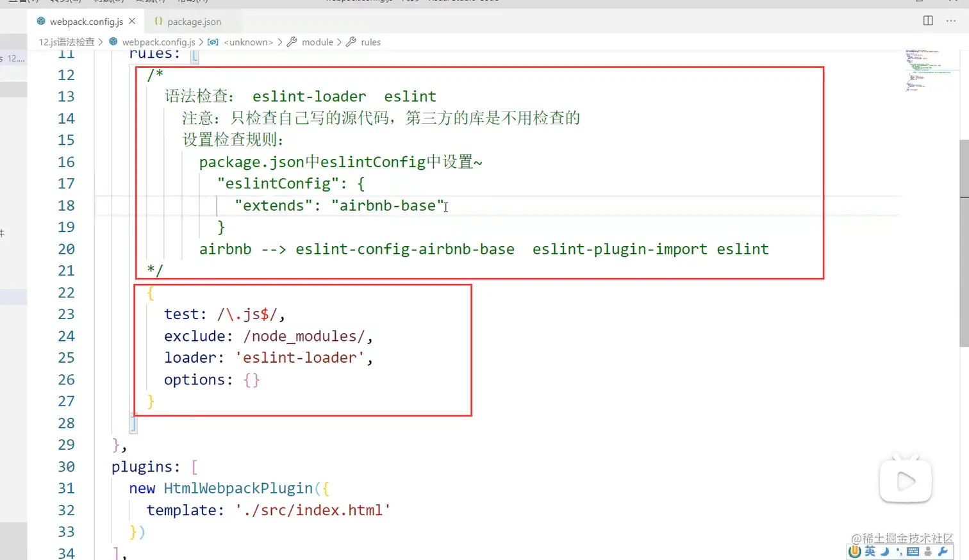The image size is (969, 560).
Task: Click the 语法检查 comment text on line 13
Action: [x=199, y=96]
